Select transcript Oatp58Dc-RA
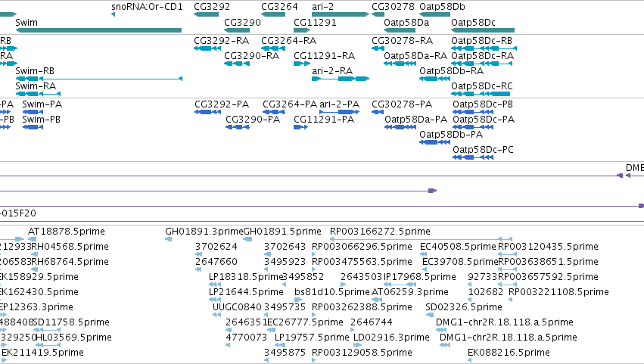Image resolution: width=644 pixels, height=364 pixels. [x=482, y=64]
